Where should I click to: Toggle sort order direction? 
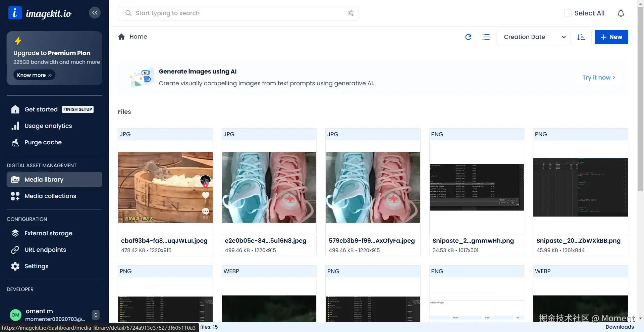tap(581, 37)
